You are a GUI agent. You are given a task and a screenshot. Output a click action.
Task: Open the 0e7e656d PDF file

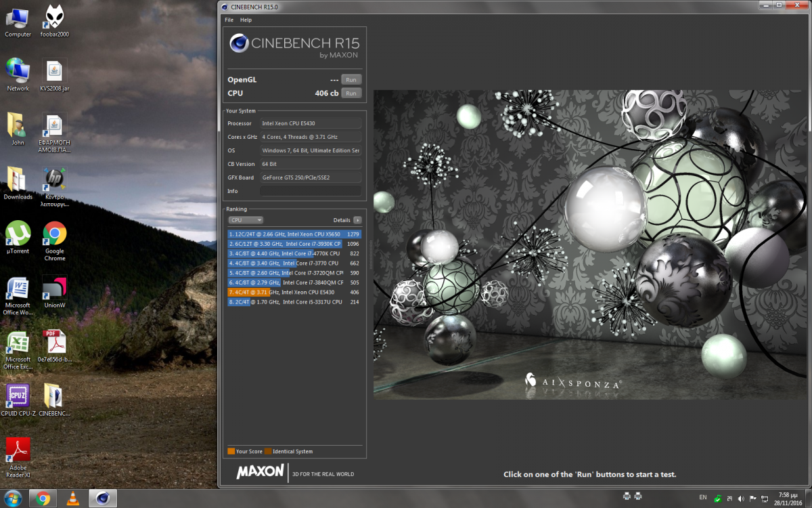coord(55,346)
